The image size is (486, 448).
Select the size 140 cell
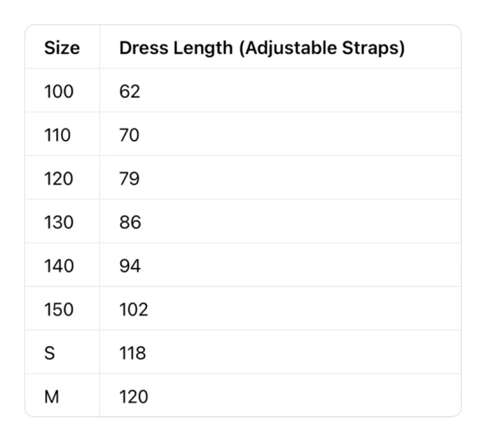[59, 266]
